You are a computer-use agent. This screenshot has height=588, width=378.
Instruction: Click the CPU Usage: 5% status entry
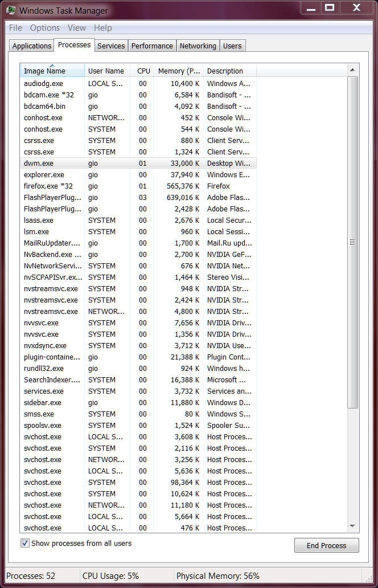[110, 575]
